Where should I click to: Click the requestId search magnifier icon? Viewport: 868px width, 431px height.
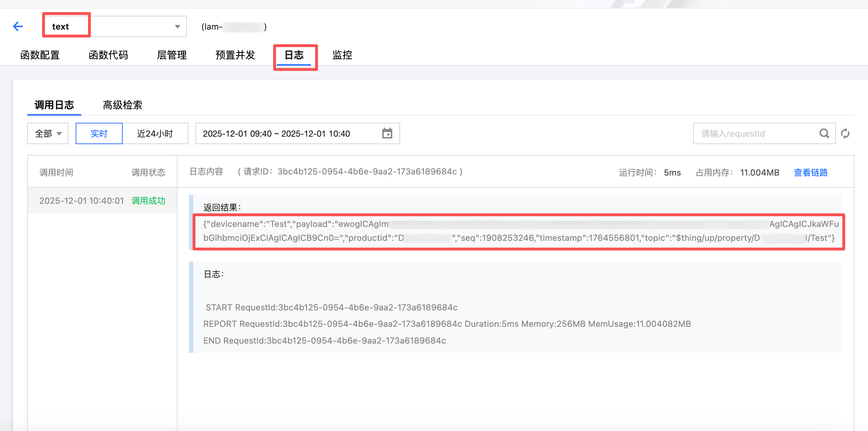tap(824, 133)
